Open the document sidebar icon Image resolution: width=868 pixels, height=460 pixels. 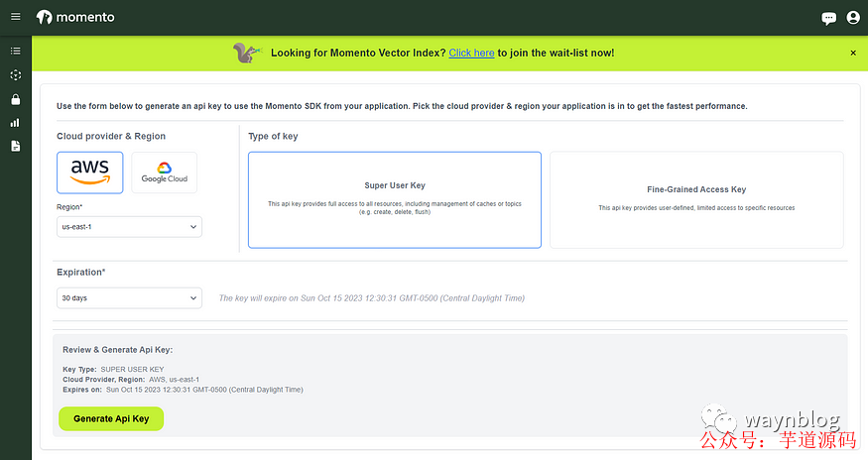click(x=16, y=146)
